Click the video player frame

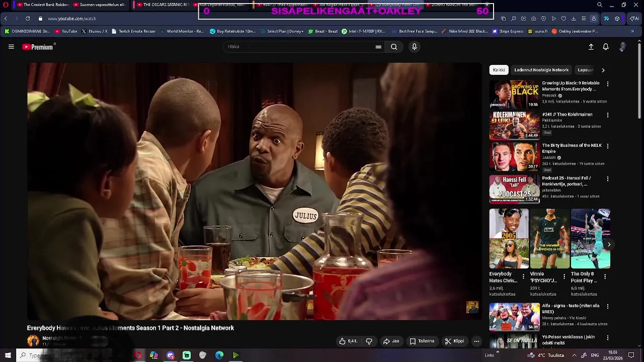[x=255, y=191]
